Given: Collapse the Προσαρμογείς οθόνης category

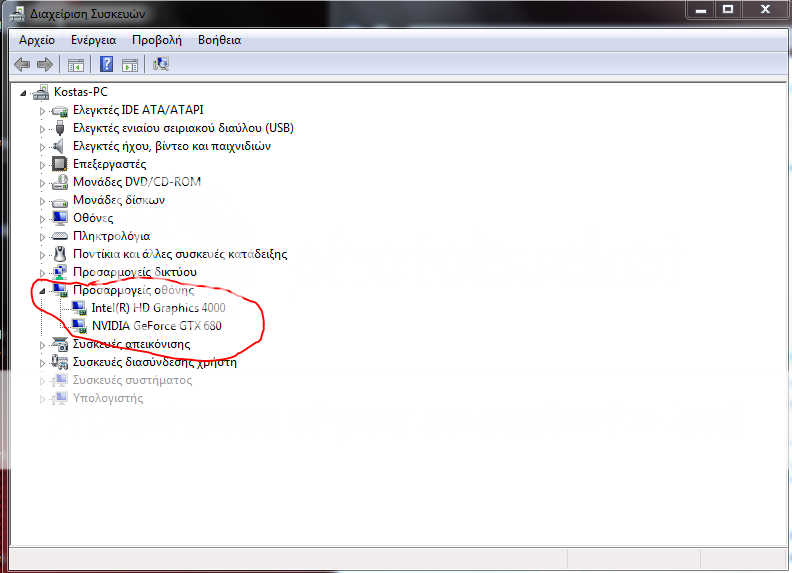Looking at the screenshot, I should tap(43, 290).
